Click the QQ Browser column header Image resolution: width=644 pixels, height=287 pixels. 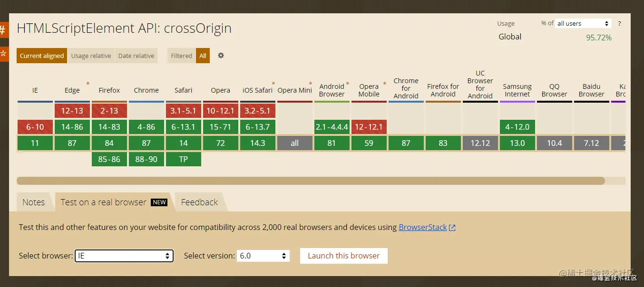tap(555, 90)
